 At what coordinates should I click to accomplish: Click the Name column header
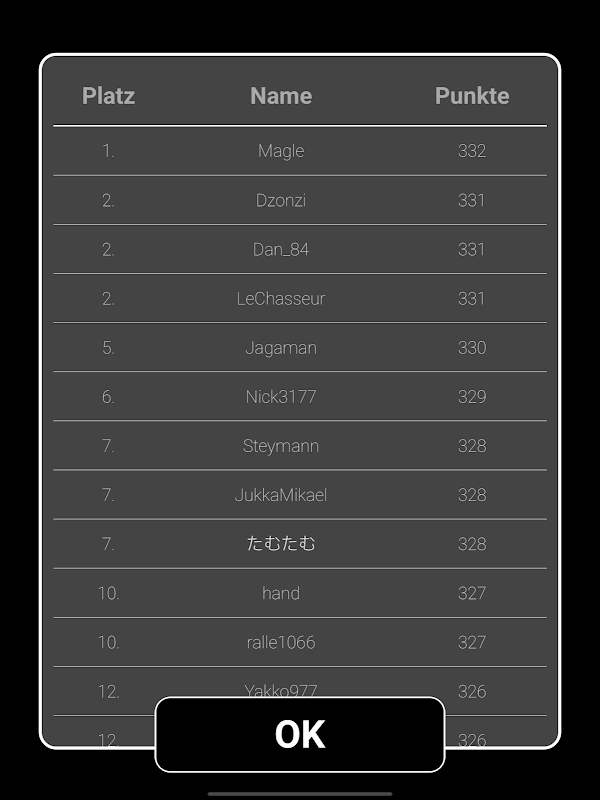point(281,96)
